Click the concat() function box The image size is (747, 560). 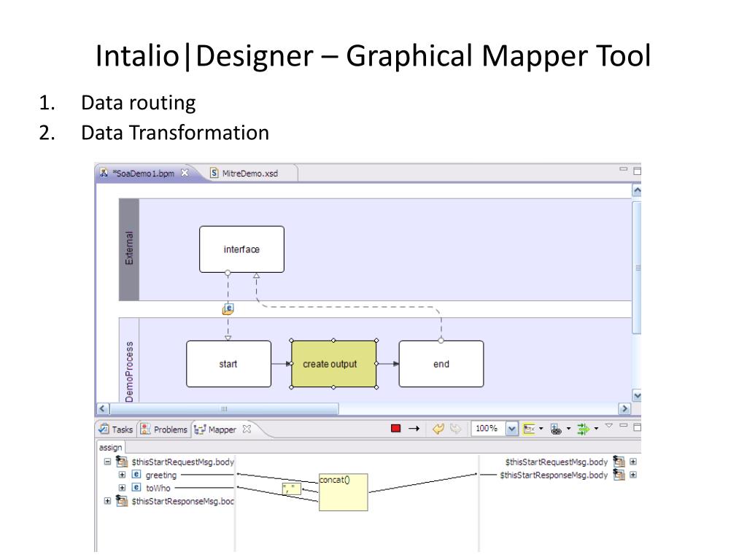coord(343,492)
